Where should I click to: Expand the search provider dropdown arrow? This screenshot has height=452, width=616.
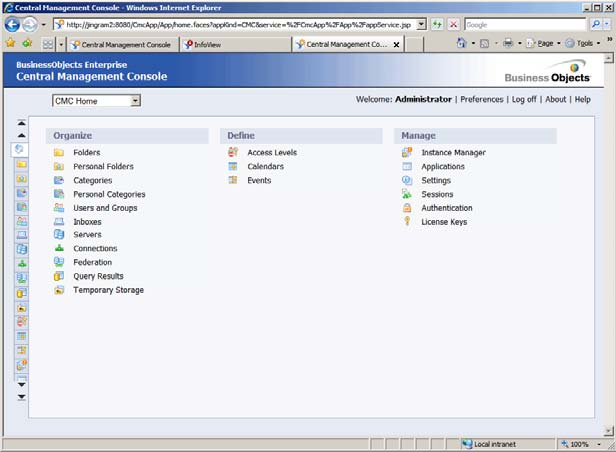(607, 25)
